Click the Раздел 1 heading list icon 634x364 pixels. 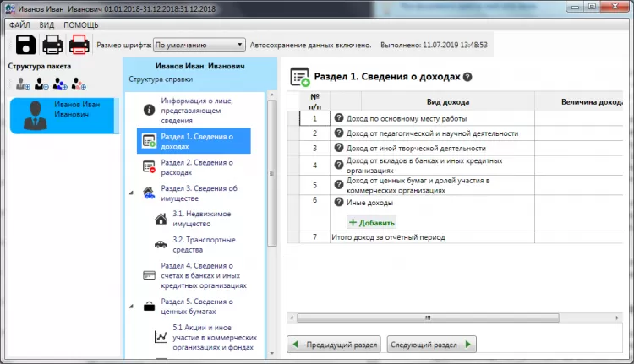tap(299, 77)
